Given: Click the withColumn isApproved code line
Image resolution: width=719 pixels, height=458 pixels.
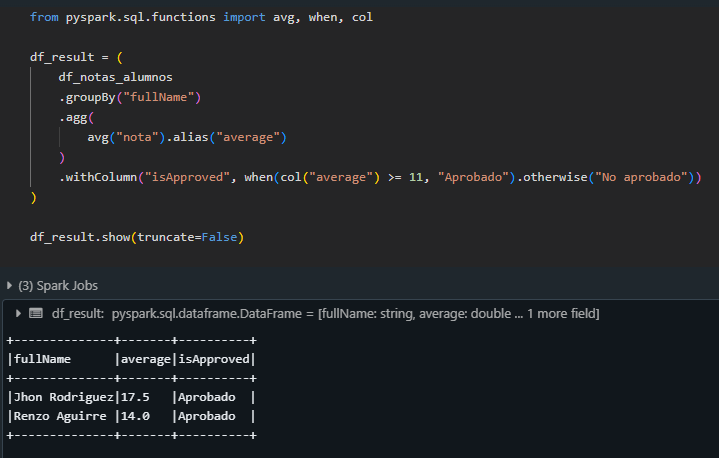Looking at the screenshot, I should [x=380, y=177].
